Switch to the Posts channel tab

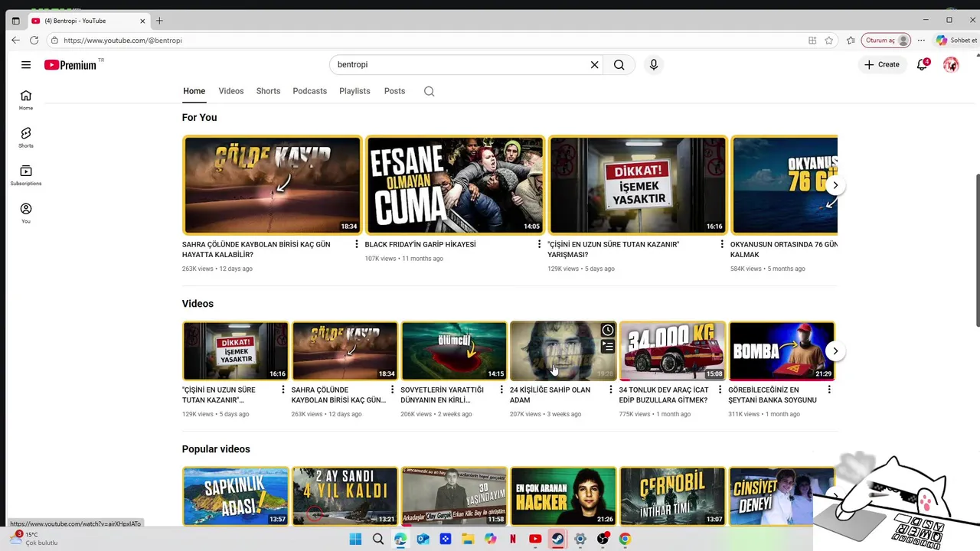pos(394,91)
